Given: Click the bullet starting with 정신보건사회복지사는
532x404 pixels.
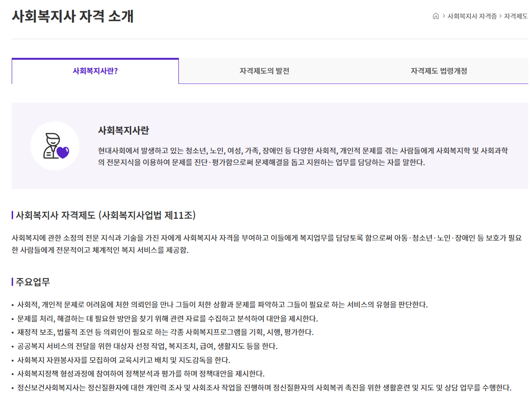Looking at the screenshot, I should pos(264,388).
